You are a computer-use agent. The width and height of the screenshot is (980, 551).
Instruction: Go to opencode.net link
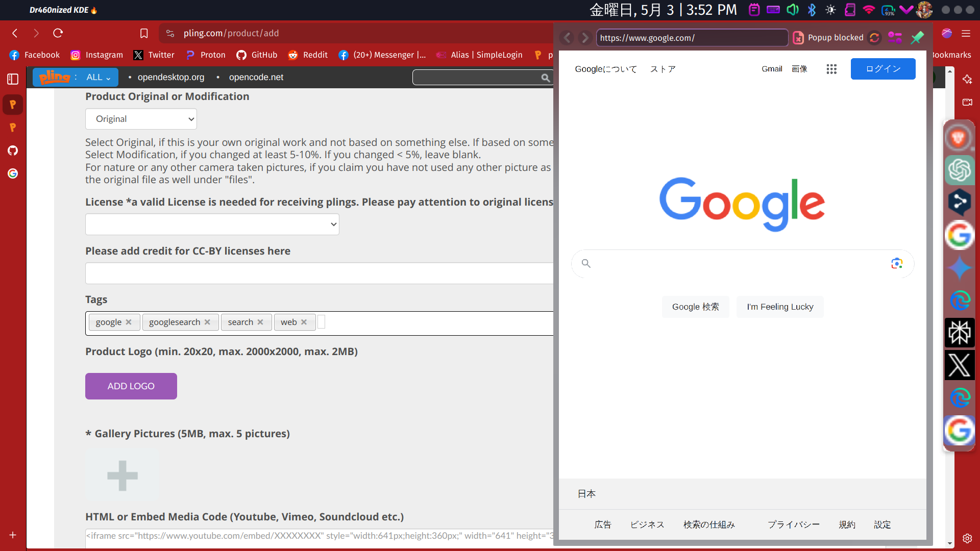(x=256, y=78)
